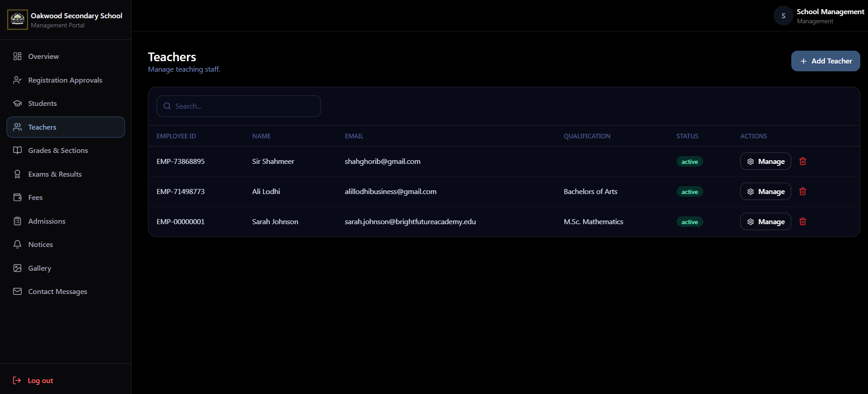Screen dimensions: 868x394
Task: Click the Oakwood school logo
Action: pos(17,20)
